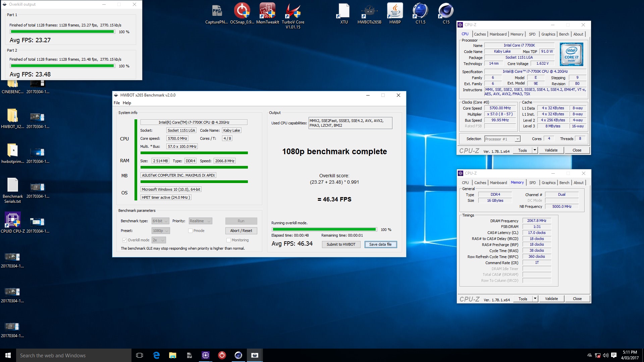Click the Intel Core i7 logo in CPU-Z
644x362 pixels.
tap(571, 54)
